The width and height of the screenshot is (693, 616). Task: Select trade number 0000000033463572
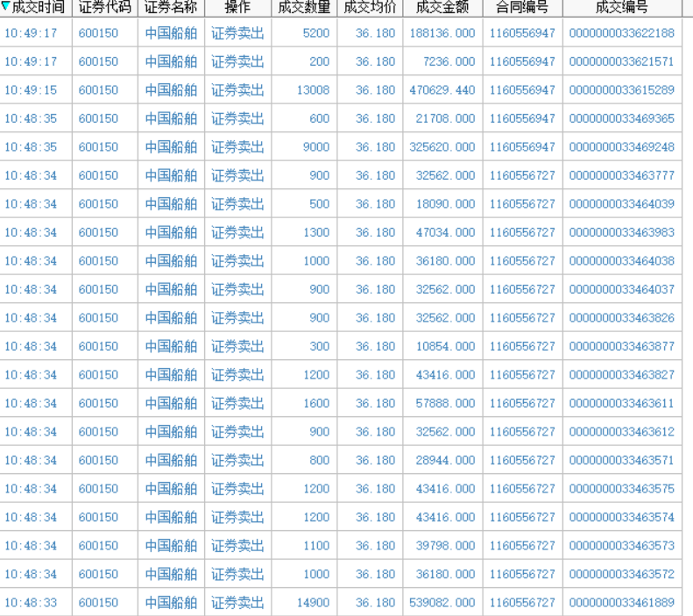point(622,575)
